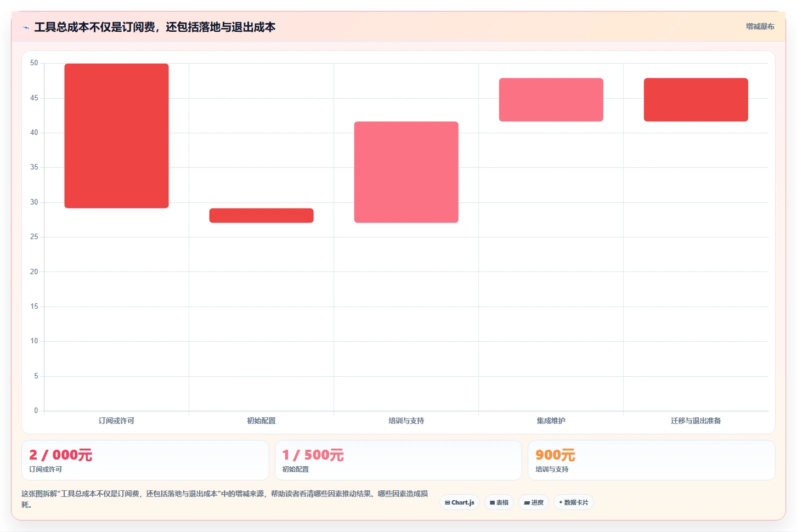The height and width of the screenshot is (532, 797).
Task: Click the 订阅或许可 x-axis label
Action: coord(116,421)
